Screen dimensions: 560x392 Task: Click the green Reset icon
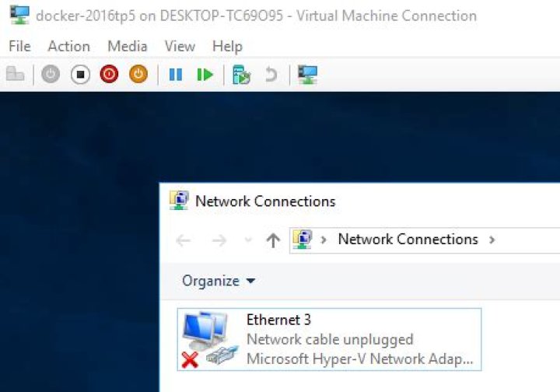pos(205,75)
